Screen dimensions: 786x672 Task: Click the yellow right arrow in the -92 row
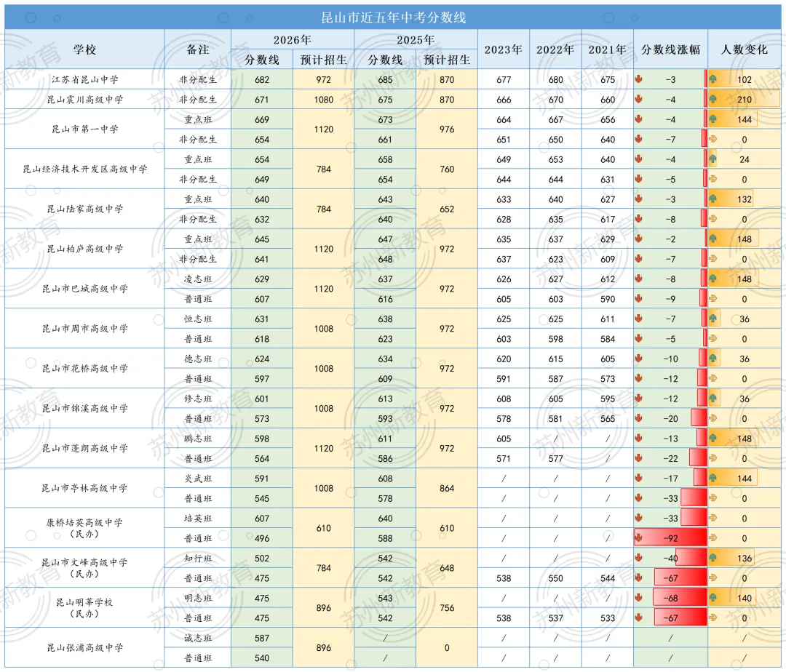click(x=712, y=537)
